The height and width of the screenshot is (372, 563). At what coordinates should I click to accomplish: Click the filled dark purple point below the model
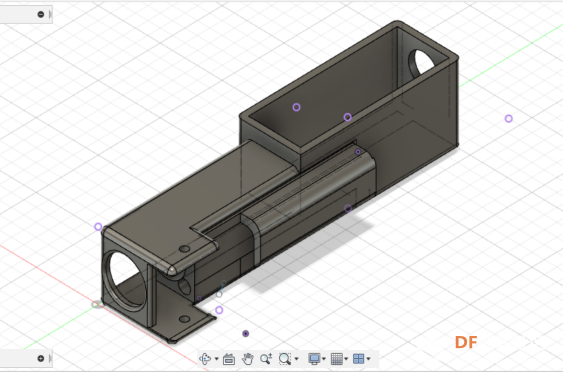246,334
